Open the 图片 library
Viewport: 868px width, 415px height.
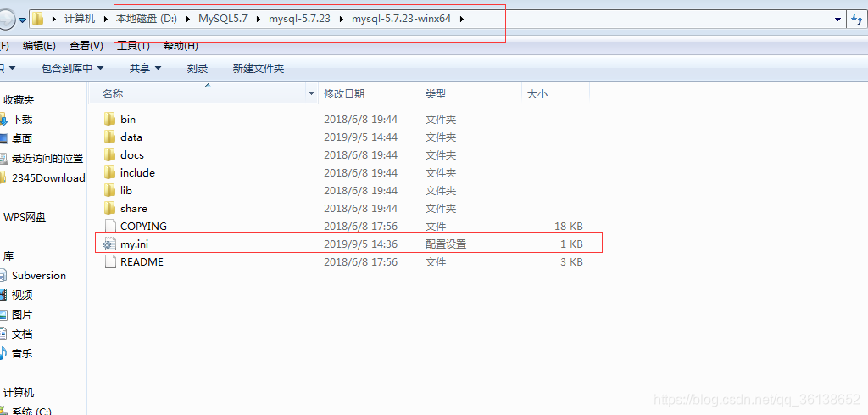tap(22, 315)
